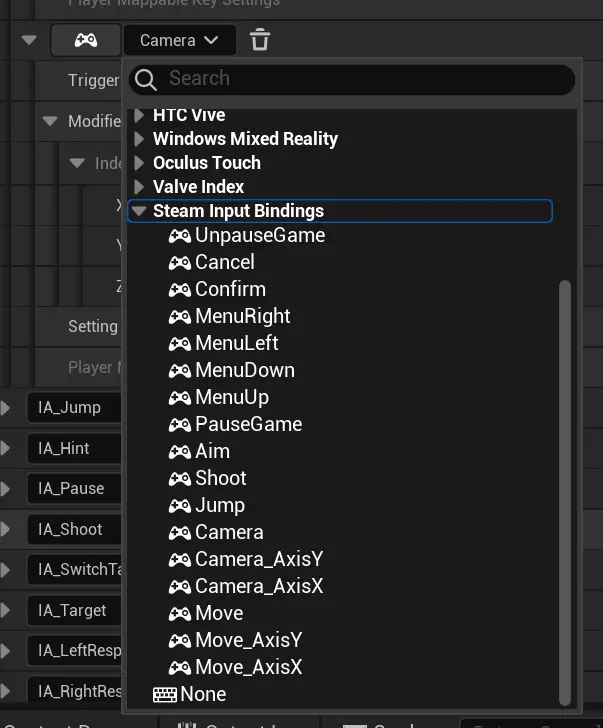Screen dimensions: 603x728
Task: Expand the IA_Hint action mapping
Action: pyautogui.click(x=5, y=448)
